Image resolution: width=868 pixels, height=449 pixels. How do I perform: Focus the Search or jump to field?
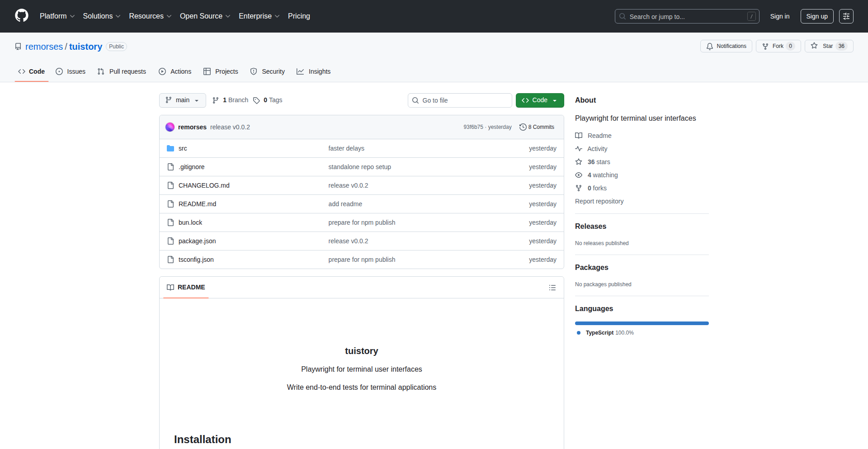[x=687, y=16]
